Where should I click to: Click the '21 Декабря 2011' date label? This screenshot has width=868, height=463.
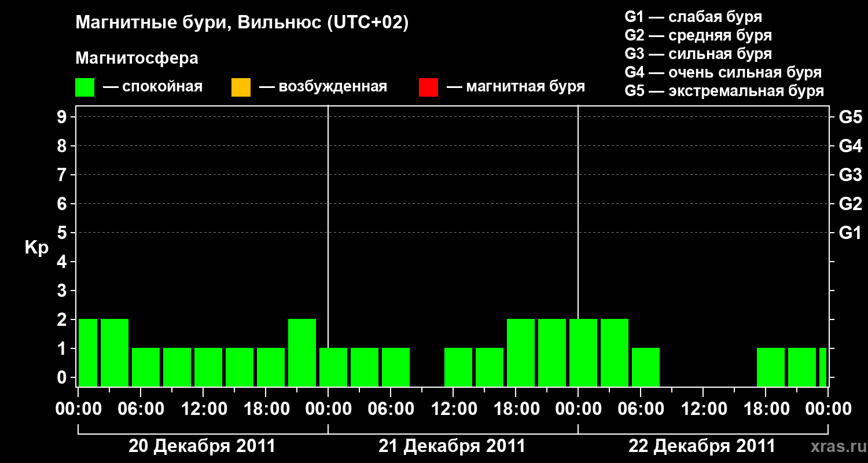coord(452,446)
